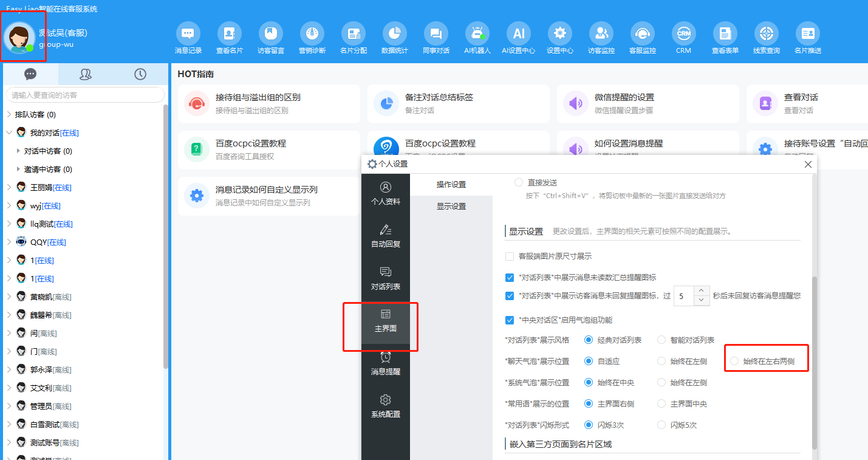The height and width of the screenshot is (460, 868).
Task: Launch the 营销诊断 tool
Action: [x=312, y=38]
